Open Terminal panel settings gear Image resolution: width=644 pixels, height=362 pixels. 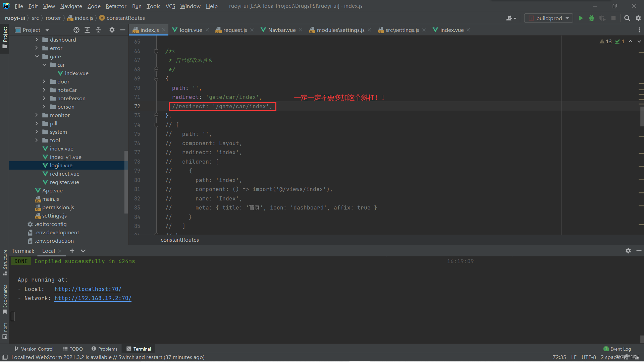[x=628, y=251]
